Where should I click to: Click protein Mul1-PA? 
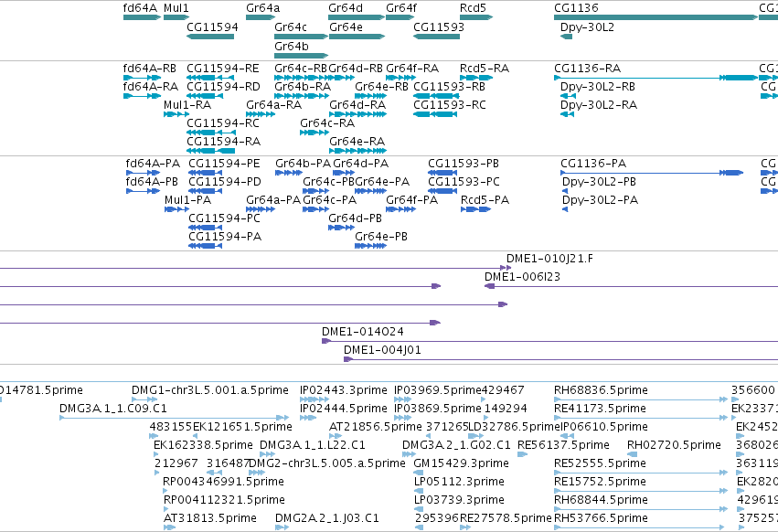[177, 209]
